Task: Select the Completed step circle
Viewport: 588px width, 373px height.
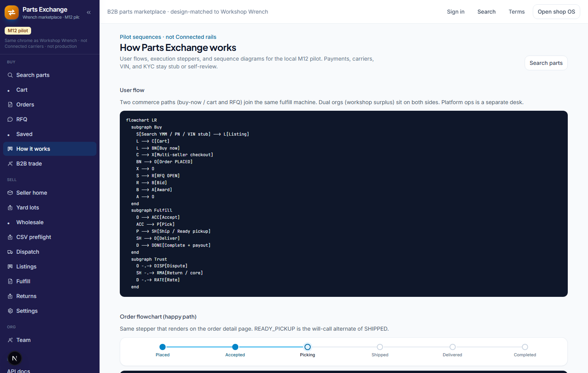Action: coord(525,347)
